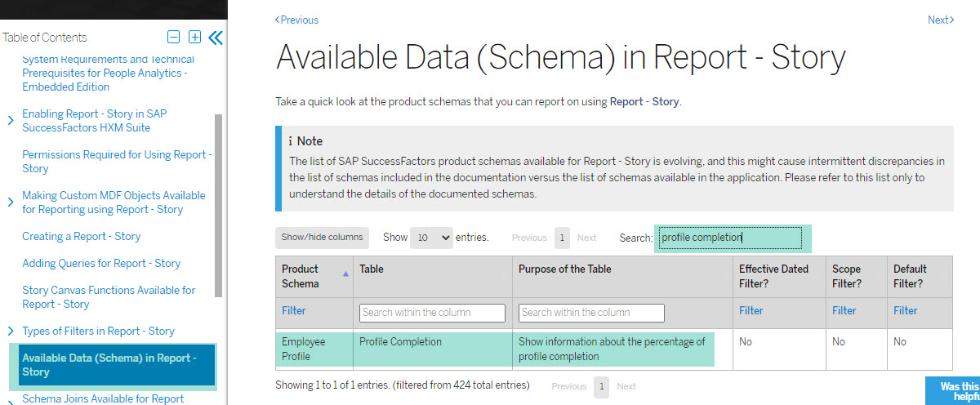Expand Making Custom MDF Objects section
The height and width of the screenshot is (405, 980).
point(11,202)
